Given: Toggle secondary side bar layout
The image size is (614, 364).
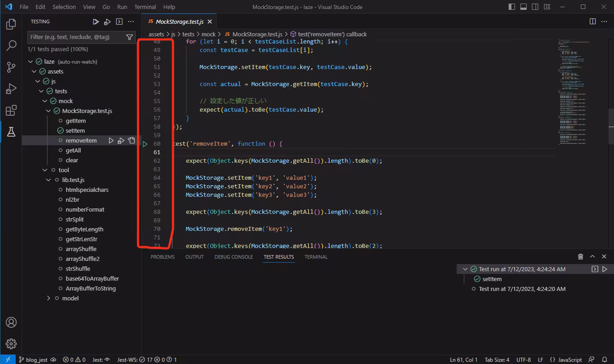Looking at the screenshot, I should (535, 7).
